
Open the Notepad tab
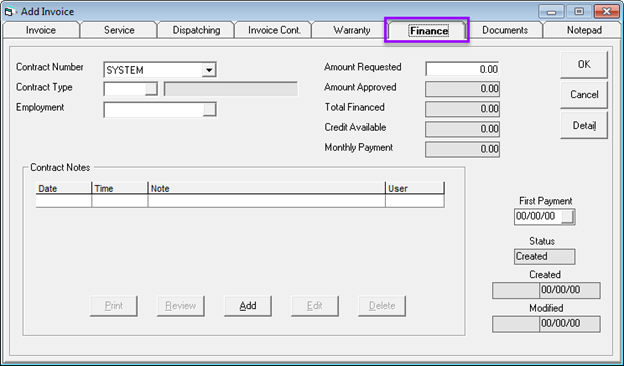point(583,30)
